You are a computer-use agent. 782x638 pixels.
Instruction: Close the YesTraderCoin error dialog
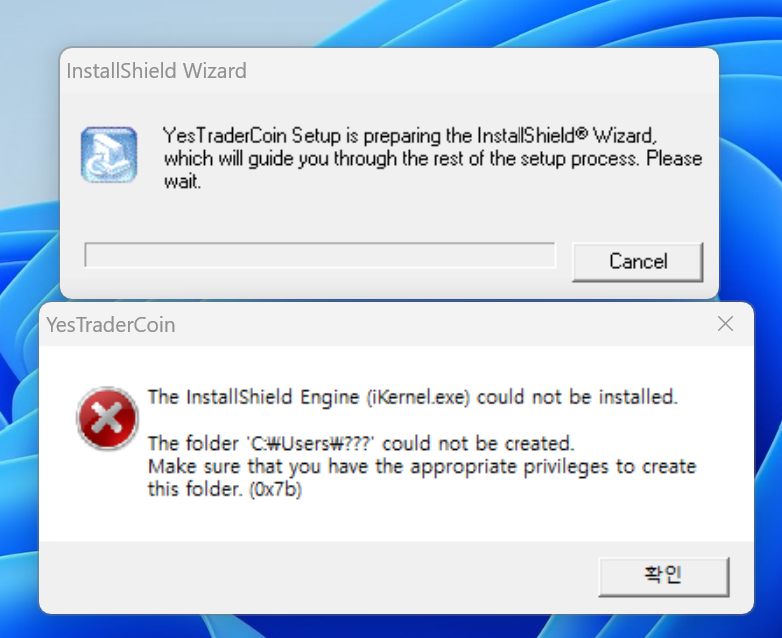[725, 324]
